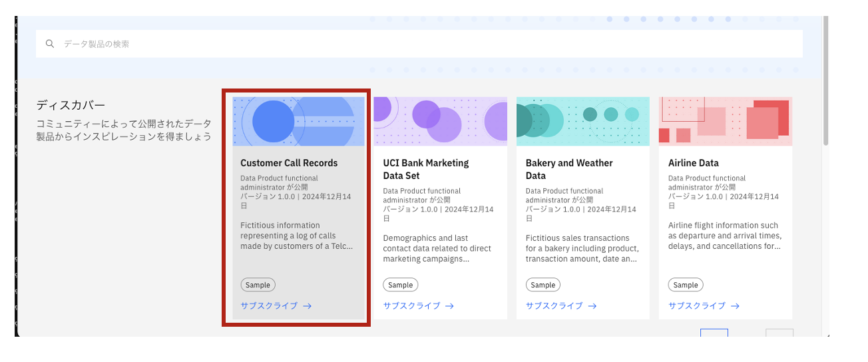Click the search magnifier icon
Viewport: 868px width, 362px height.
[50, 44]
